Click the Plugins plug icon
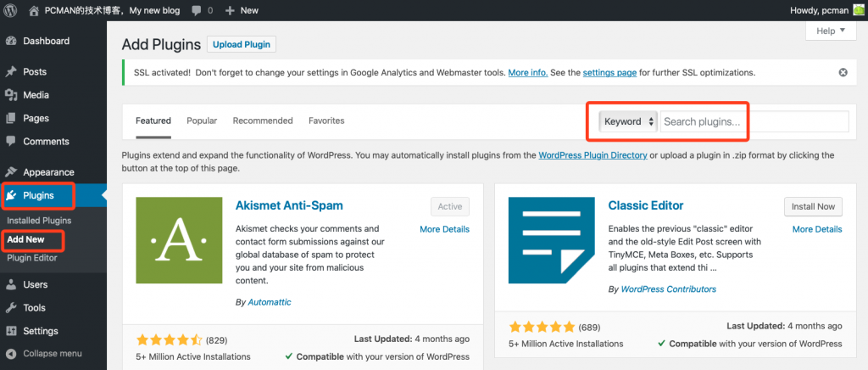The image size is (868, 370). point(11,195)
